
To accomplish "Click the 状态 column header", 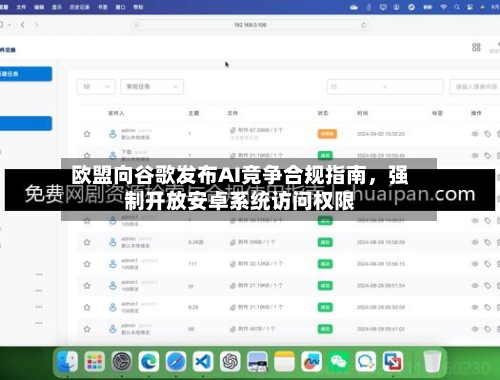I will coord(323,113).
